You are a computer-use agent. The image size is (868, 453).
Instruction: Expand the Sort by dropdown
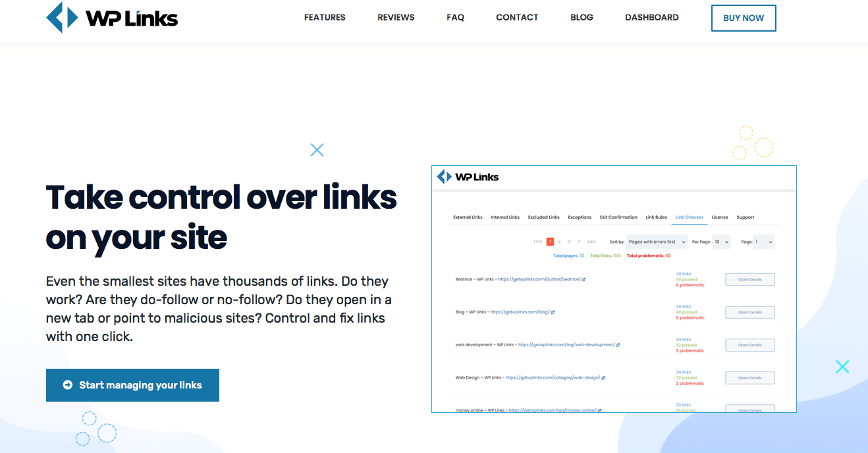pos(657,242)
